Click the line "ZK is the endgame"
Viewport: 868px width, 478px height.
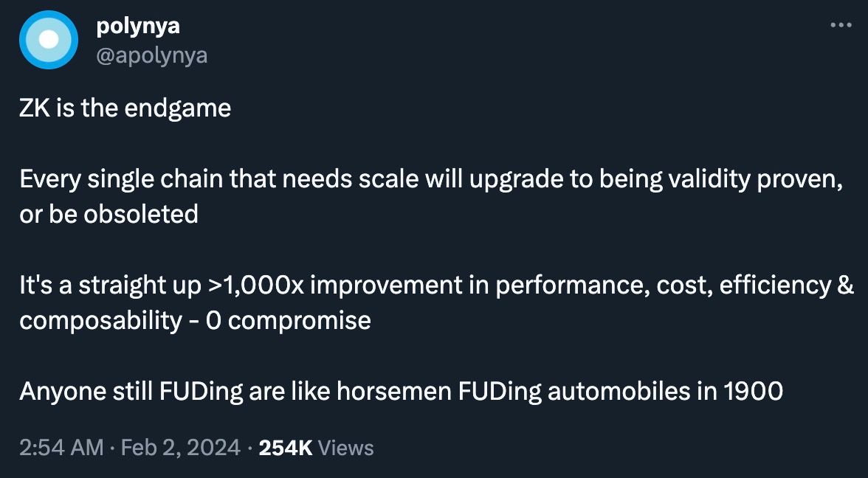125,108
